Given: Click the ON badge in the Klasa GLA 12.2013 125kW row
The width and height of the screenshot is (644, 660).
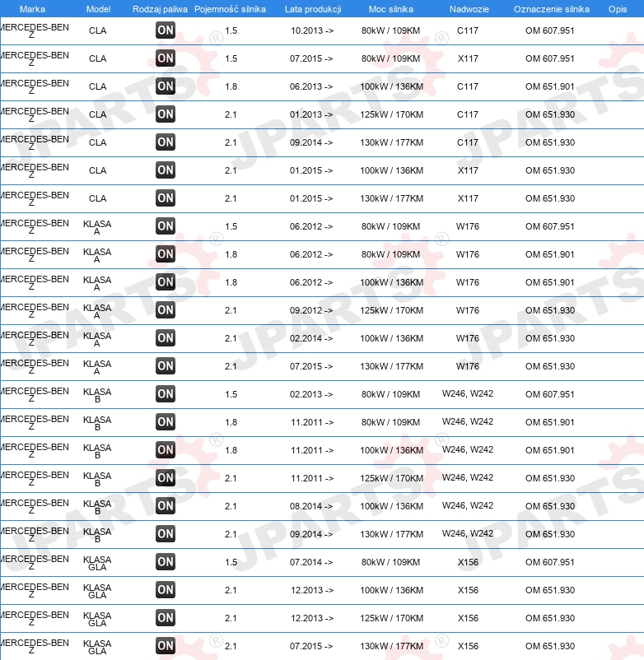Looking at the screenshot, I should point(165,618).
